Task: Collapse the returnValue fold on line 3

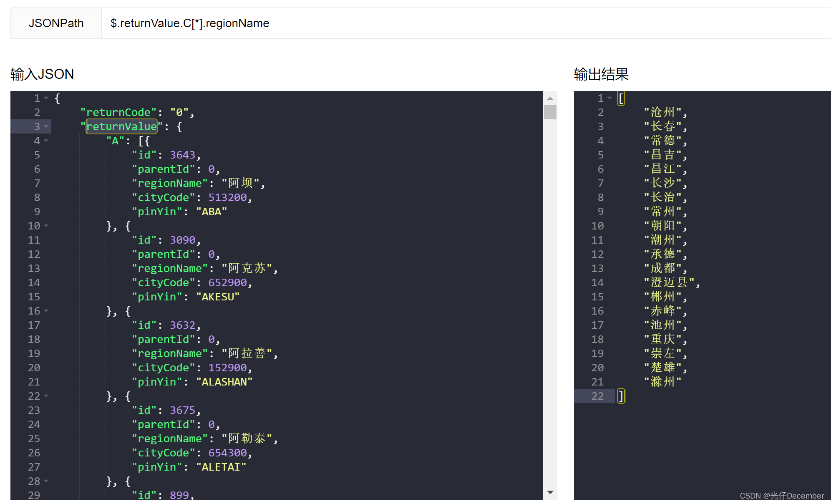Action: click(x=46, y=126)
